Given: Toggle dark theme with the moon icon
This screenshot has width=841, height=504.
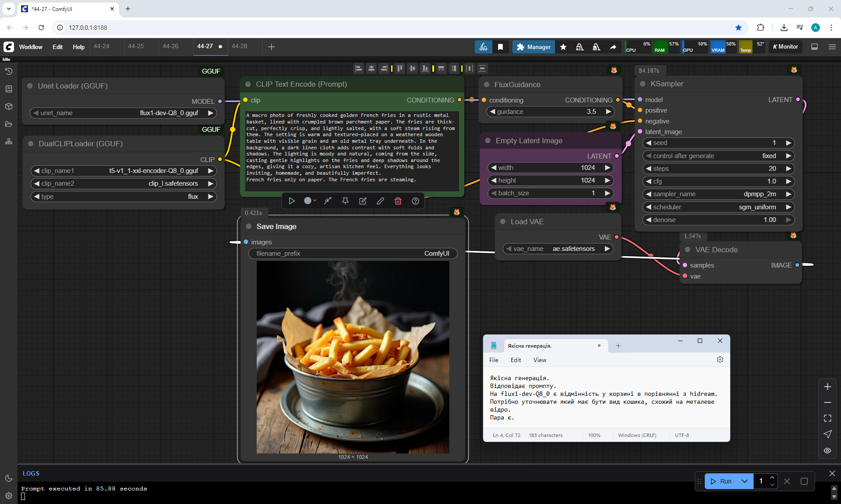Looking at the screenshot, I should (9, 478).
